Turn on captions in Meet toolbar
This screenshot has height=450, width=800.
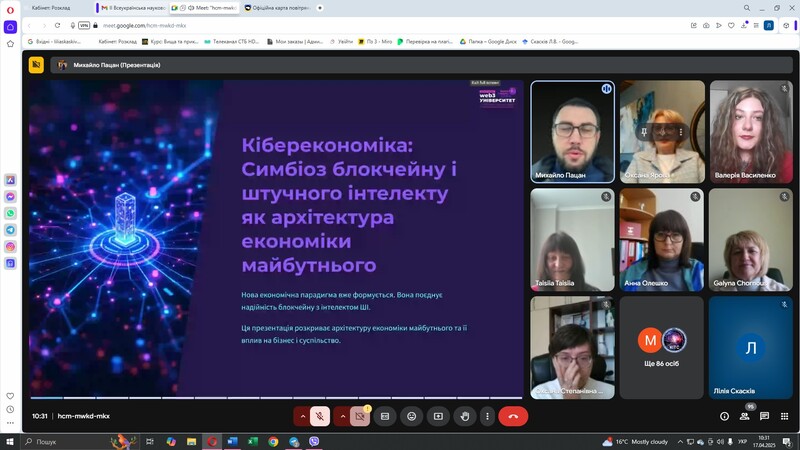tap(385, 416)
